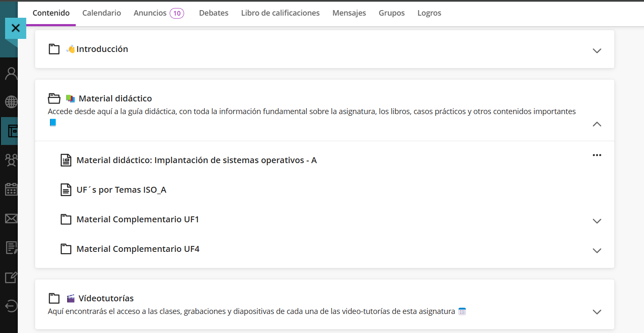Expand Material Complementario UF4 chevron
The width and height of the screenshot is (644, 333).
[x=597, y=251]
